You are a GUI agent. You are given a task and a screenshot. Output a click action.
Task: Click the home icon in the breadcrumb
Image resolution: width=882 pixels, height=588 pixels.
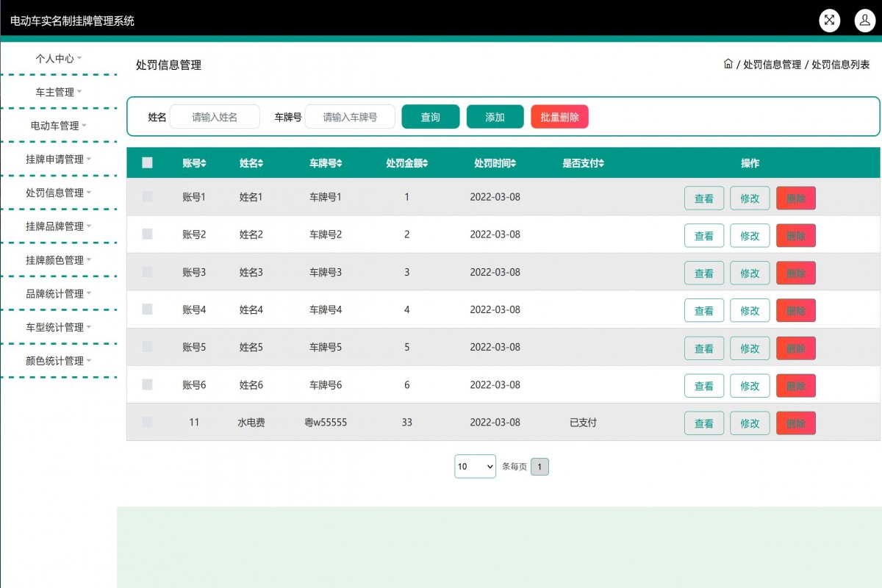tap(728, 64)
